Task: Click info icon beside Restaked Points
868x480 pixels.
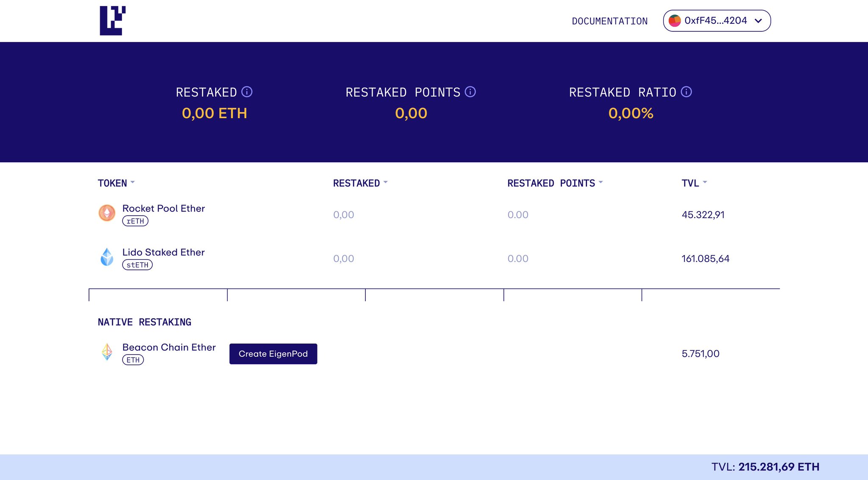Action: click(470, 92)
